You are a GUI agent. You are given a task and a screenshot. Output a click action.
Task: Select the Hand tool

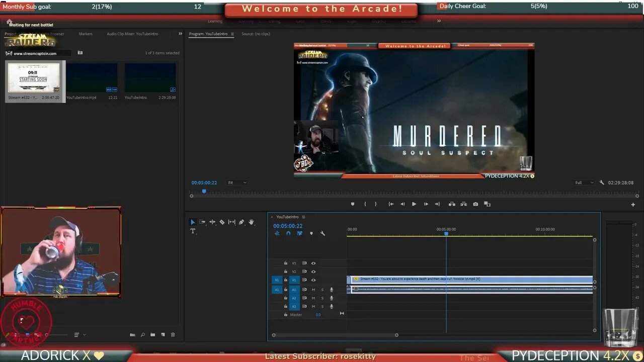(251, 222)
